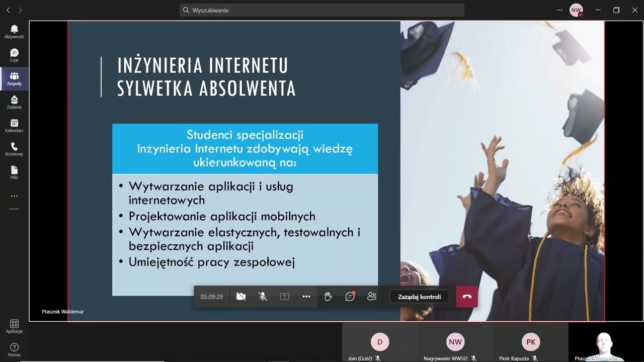Select Ptasznik Waldemar video thumbnail
644x362 pixels.
click(x=606, y=343)
